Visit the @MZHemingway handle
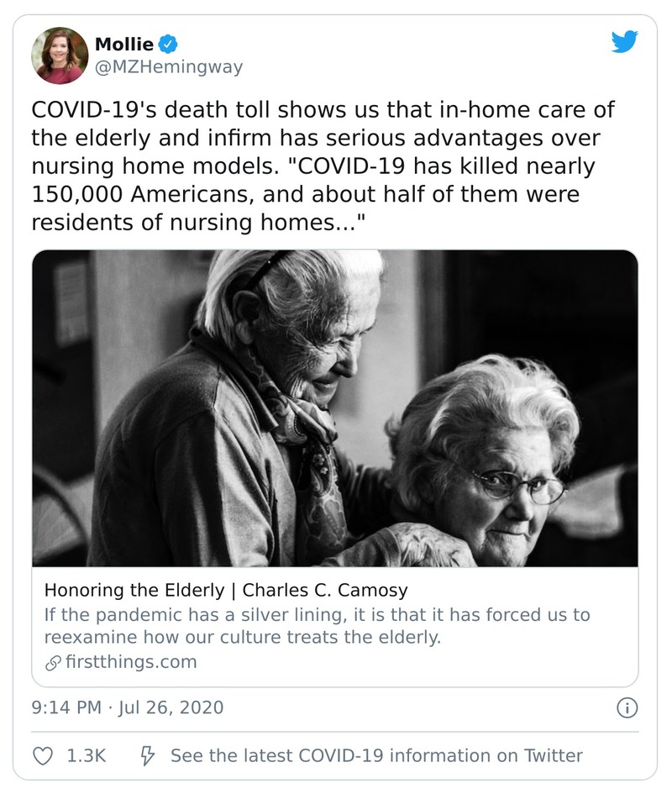 coord(168,68)
